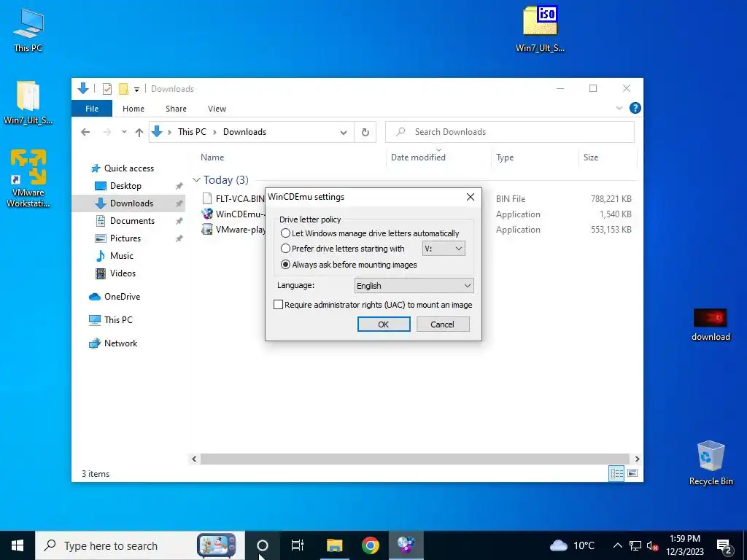Select This PC desktop icon
747x560 pixels.
(28, 31)
